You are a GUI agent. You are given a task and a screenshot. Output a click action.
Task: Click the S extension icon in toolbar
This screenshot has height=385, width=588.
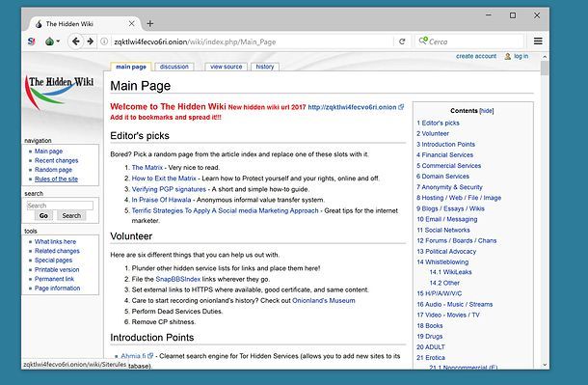coord(32,41)
